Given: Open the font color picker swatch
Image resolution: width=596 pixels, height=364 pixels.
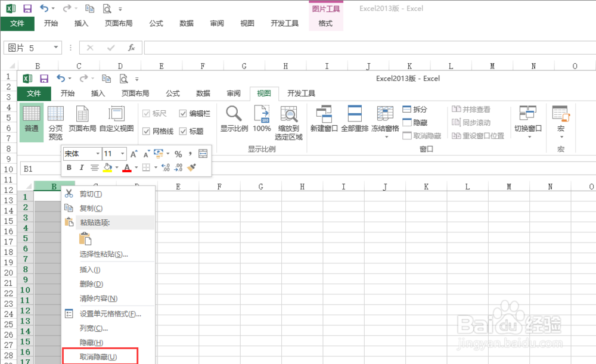Looking at the screenshot, I should (x=126, y=167).
